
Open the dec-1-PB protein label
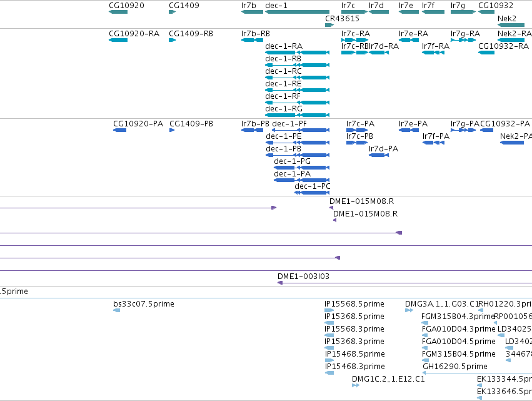283,149
